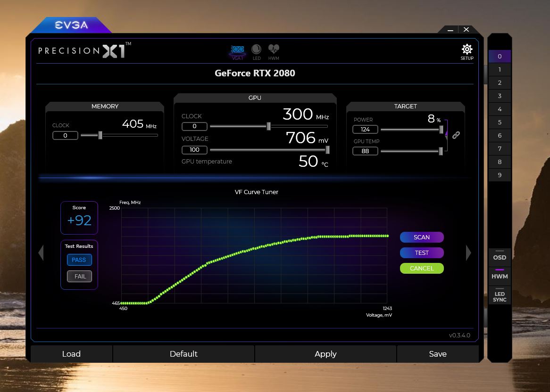Image resolution: width=550 pixels, height=392 pixels.
Task: Click the memory clock reading 405 MHz
Action: [139, 124]
